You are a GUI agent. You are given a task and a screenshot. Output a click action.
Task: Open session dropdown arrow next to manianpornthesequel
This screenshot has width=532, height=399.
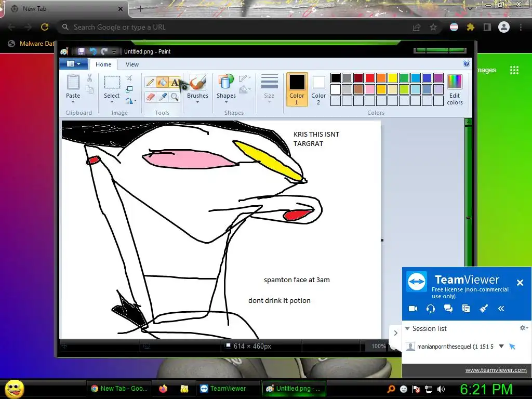tap(501, 347)
